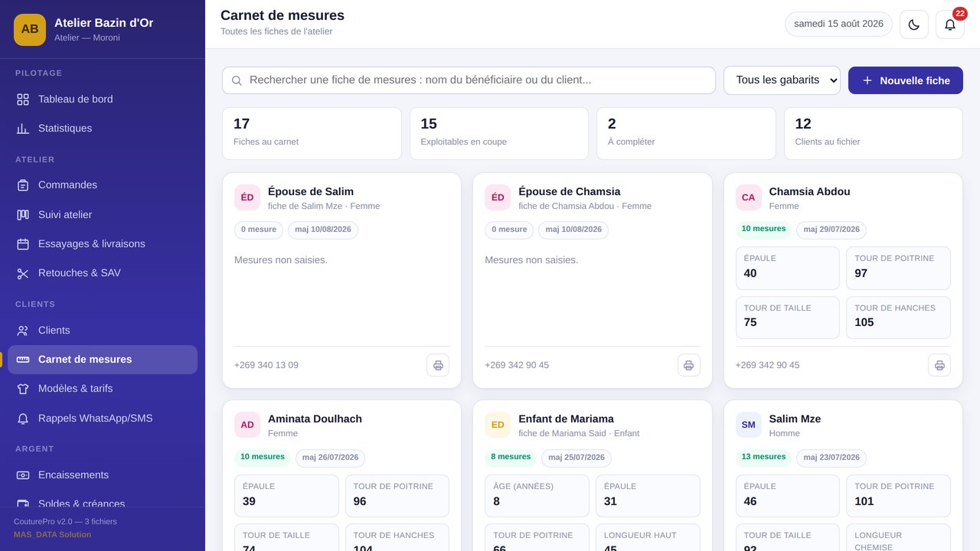Toggle dark mode with the moon icon
The image size is (980, 551).
[x=913, y=24]
